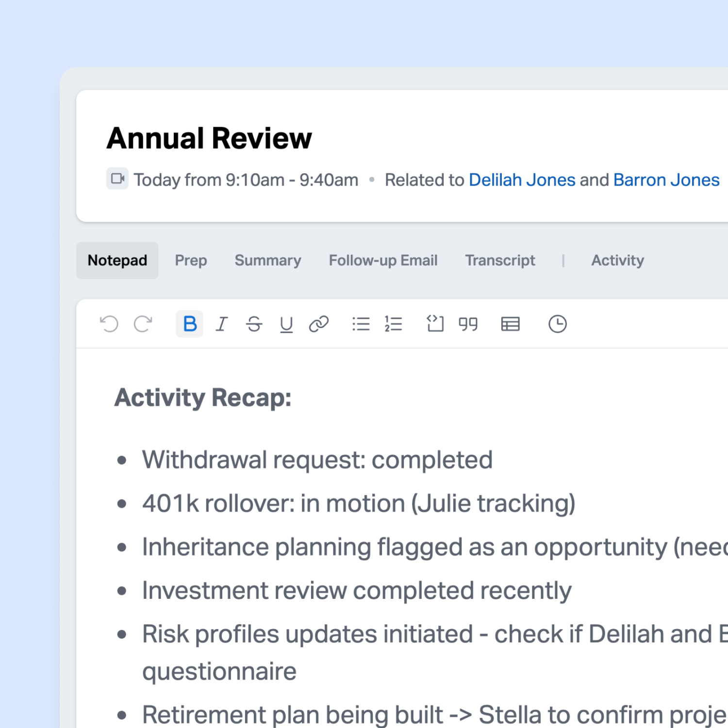
Task: Redo the last action
Action: coord(143,324)
